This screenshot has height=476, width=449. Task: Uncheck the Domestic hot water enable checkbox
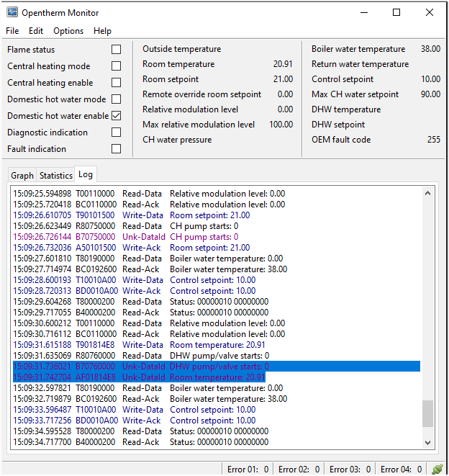pos(116,116)
